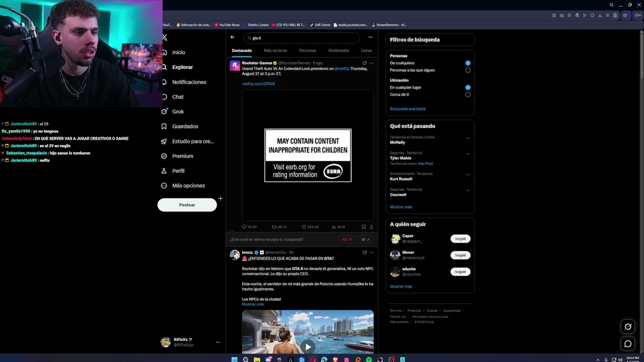Show more trends in 'Qué está pasando'
Viewport: 644px width, 362px height.
[401, 207]
